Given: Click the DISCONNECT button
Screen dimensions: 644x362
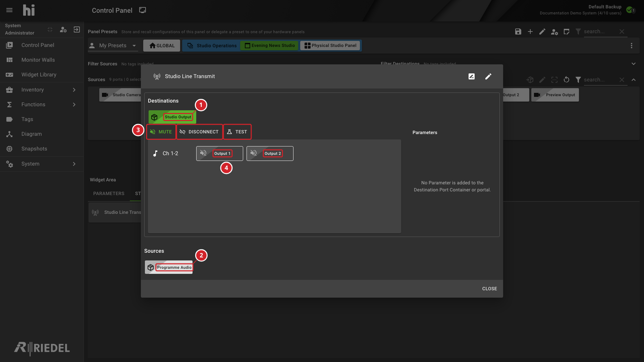Looking at the screenshot, I should [200, 132].
